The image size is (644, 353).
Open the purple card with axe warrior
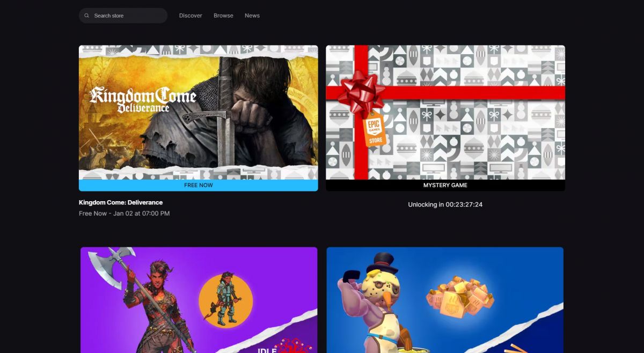199,300
